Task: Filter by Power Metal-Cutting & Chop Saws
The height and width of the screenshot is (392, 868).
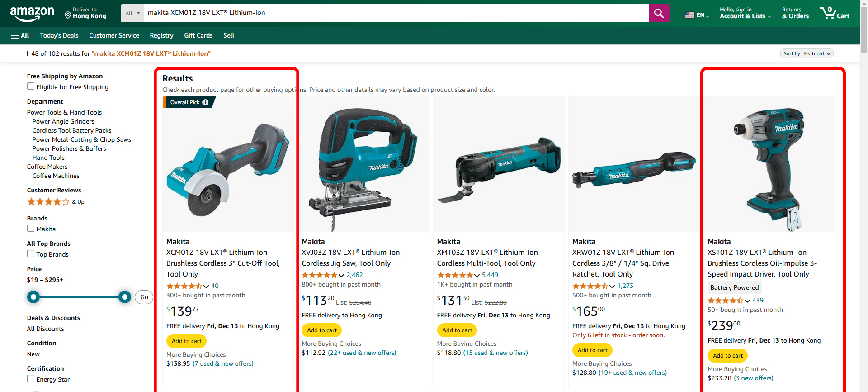Action: pyautogui.click(x=82, y=139)
